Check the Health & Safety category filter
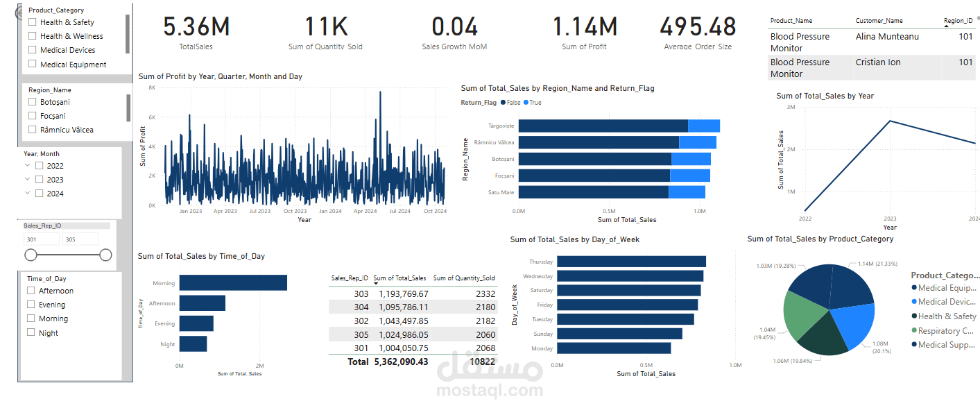Screen dimensions: 980x408 tap(32, 22)
